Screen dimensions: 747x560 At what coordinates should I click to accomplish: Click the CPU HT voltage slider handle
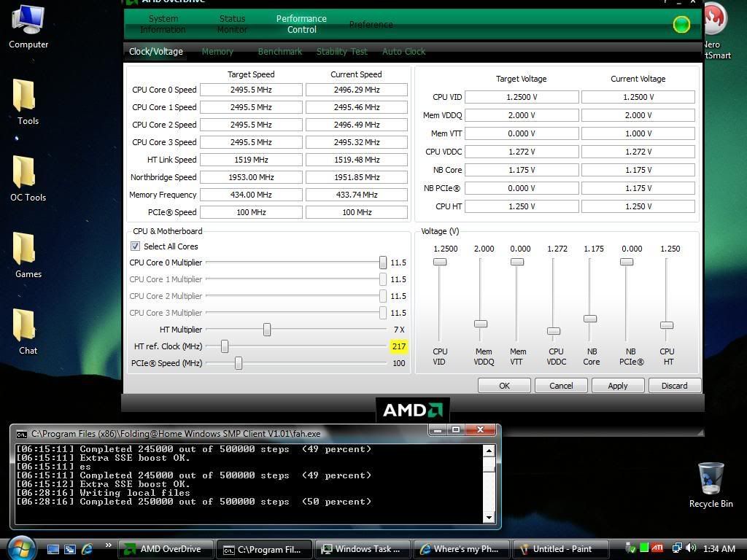click(667, 325)
